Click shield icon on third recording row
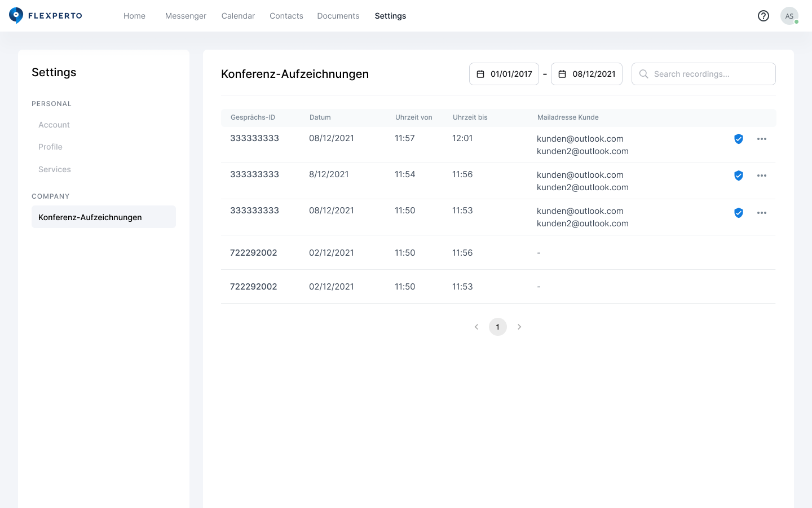This screenshot has height=508, width=812. click(738, 213)
